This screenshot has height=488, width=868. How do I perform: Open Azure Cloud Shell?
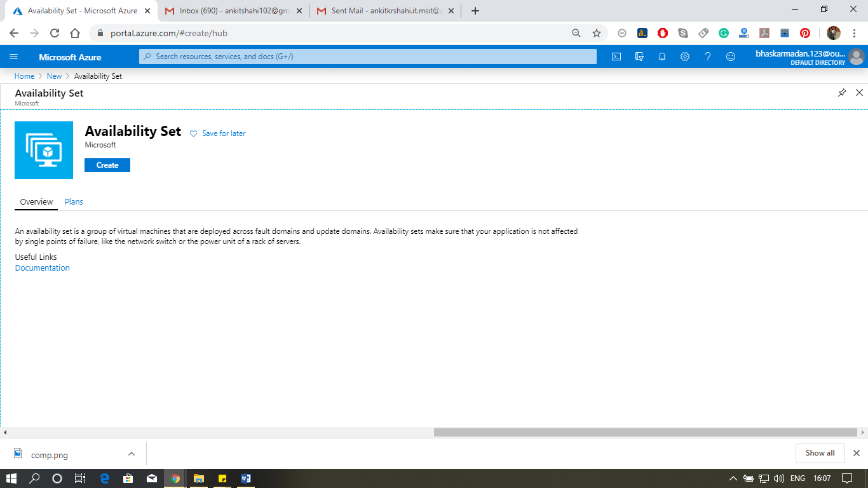(616, 57)
